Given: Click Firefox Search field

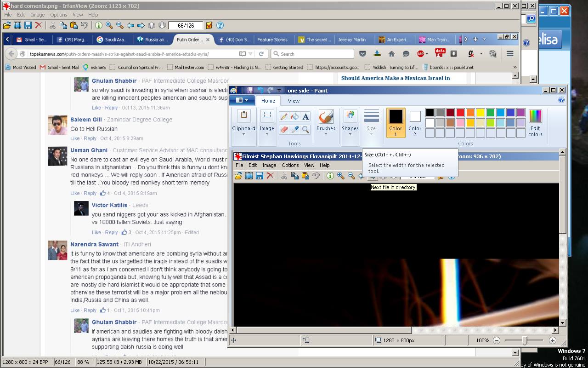Looking at the screenshot, I should pyautogui.click(x=312, y=54).
